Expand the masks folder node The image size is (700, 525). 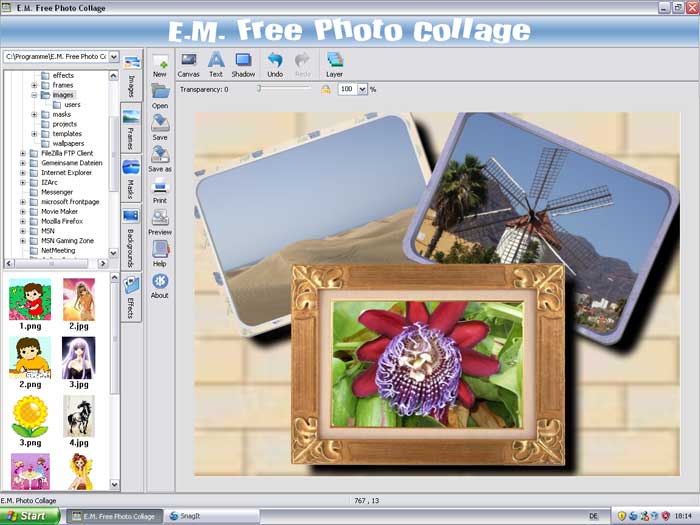pos(34,114)
